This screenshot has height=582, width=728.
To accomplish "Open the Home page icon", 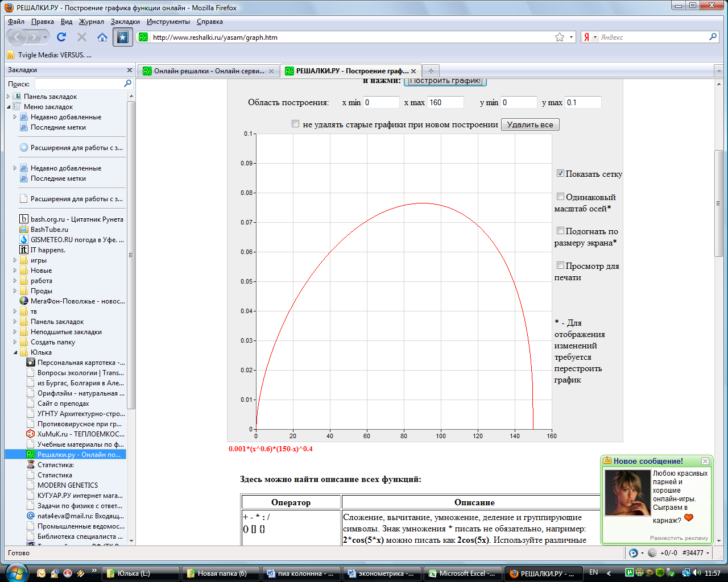I will pyautogui.click(x=102, y=37).
